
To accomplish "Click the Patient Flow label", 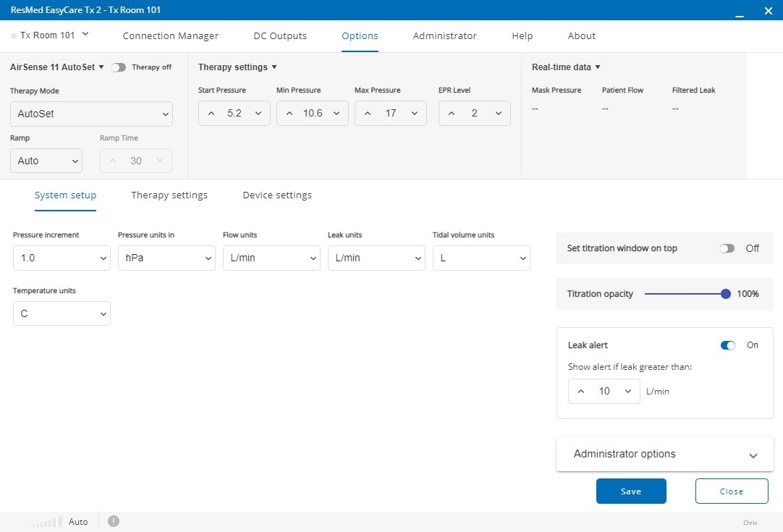I will pyautogui.click(x=622, y=90).
